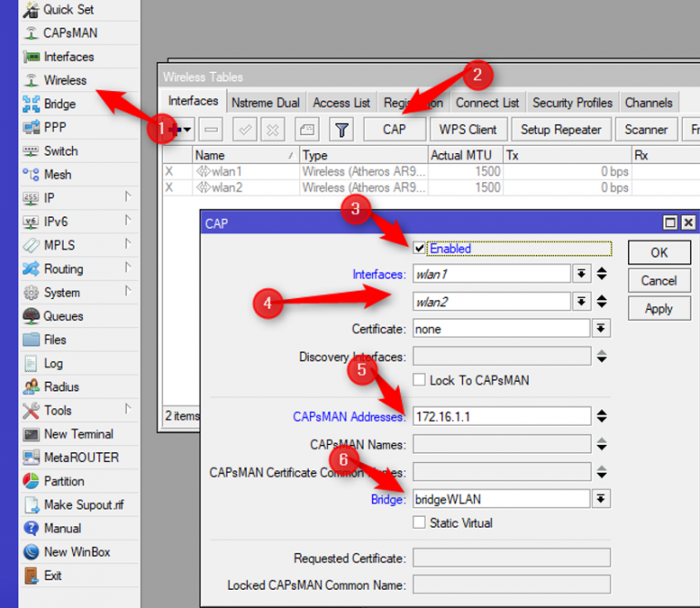
Task: Check the Static Virtual option
Action: [x=419, y=522]
